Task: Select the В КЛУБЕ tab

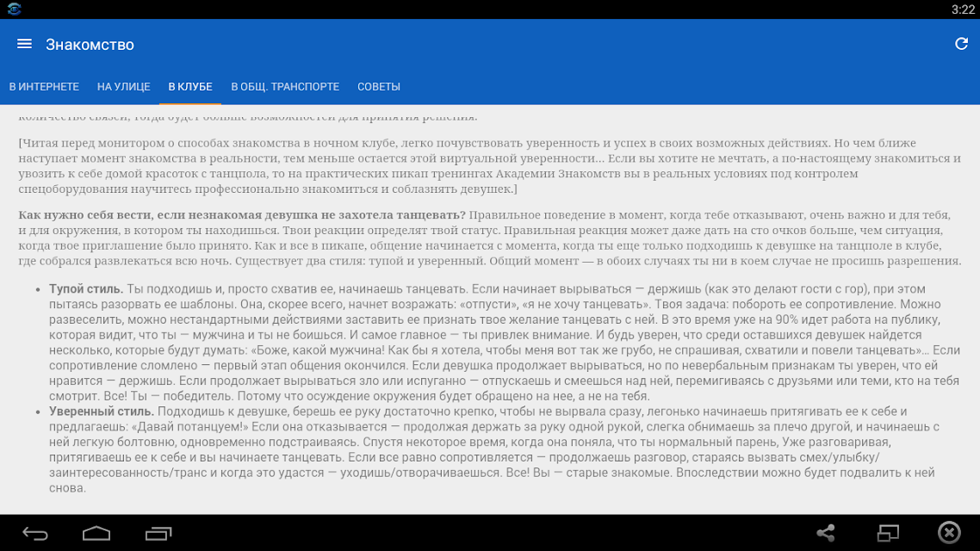Action: coord(190,87)
